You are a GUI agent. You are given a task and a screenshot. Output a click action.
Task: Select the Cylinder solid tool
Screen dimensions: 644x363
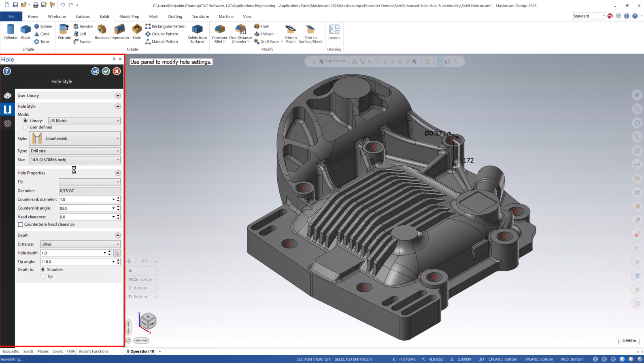[x=11, y=32]
